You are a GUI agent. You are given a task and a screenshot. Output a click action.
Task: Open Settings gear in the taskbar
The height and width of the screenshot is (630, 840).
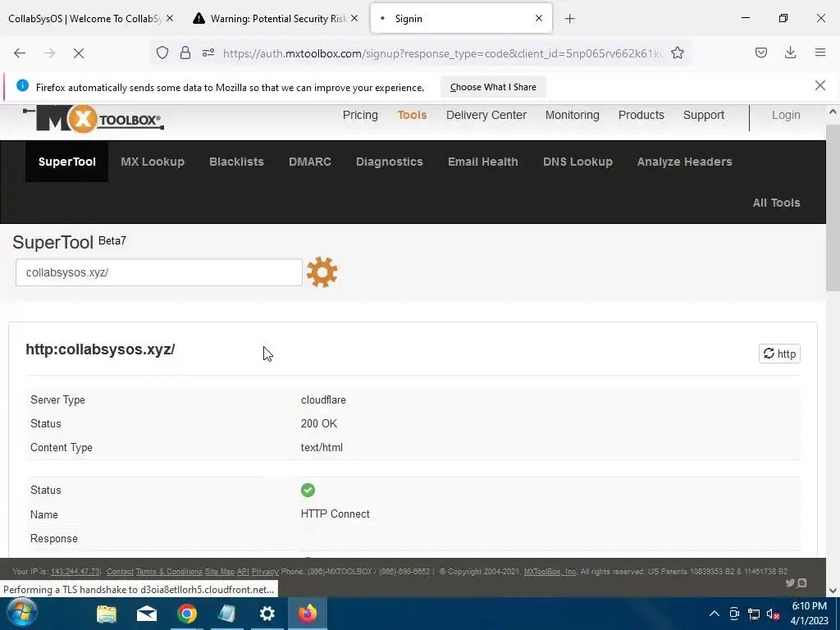267,614
